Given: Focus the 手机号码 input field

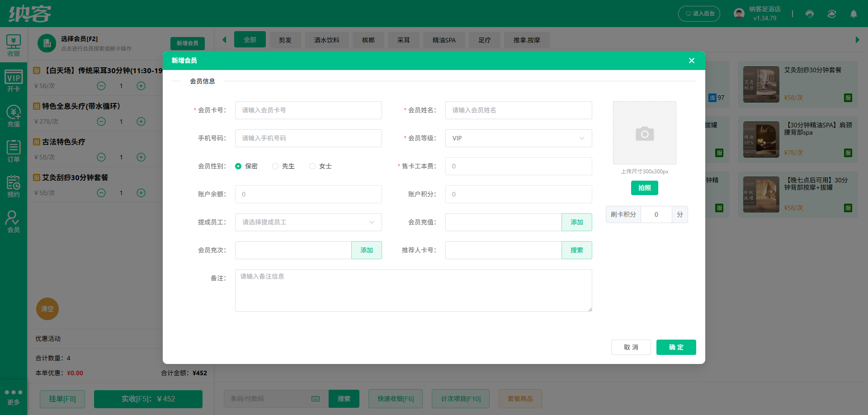Looking at the screenshot, I should tap(308, 138).
